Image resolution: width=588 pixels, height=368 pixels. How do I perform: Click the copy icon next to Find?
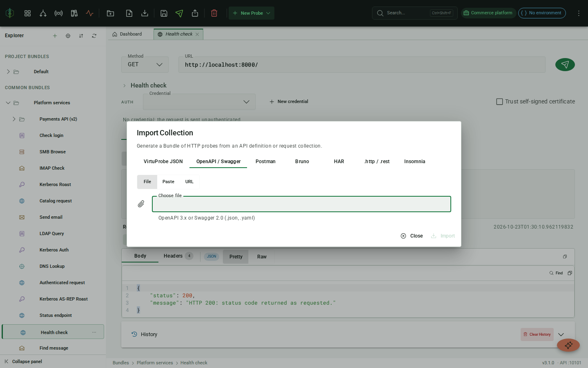(x=570, y=273)
